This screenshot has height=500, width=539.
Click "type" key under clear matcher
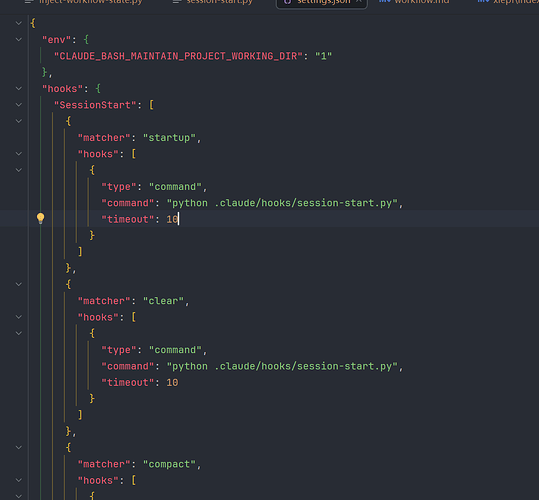[119, 350]
